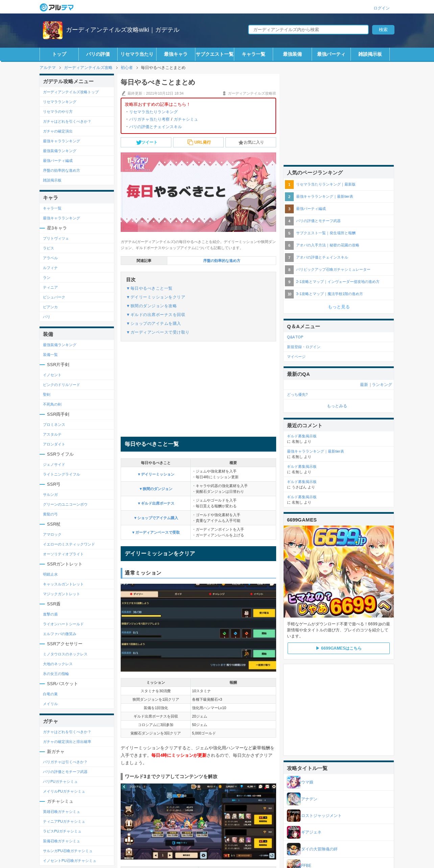Screen dimensions: 434x868
Task: Open the ダイの大冒険魂の絆 game icon
Action: (x=293, y=849)
